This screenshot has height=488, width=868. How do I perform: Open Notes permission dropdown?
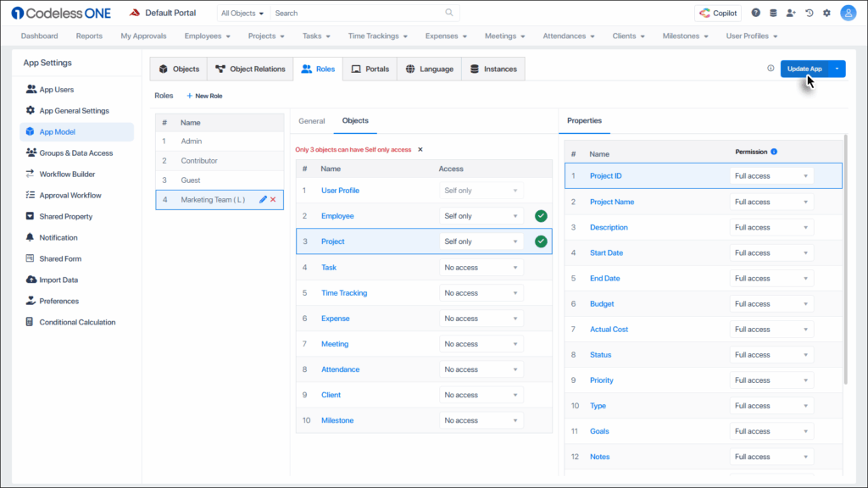click(771, 457)
